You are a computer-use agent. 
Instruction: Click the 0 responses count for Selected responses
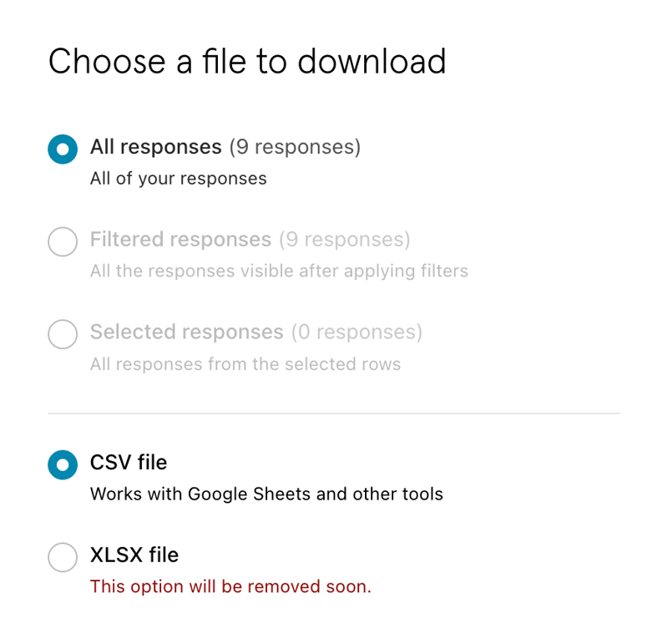(x=357, y=332)
